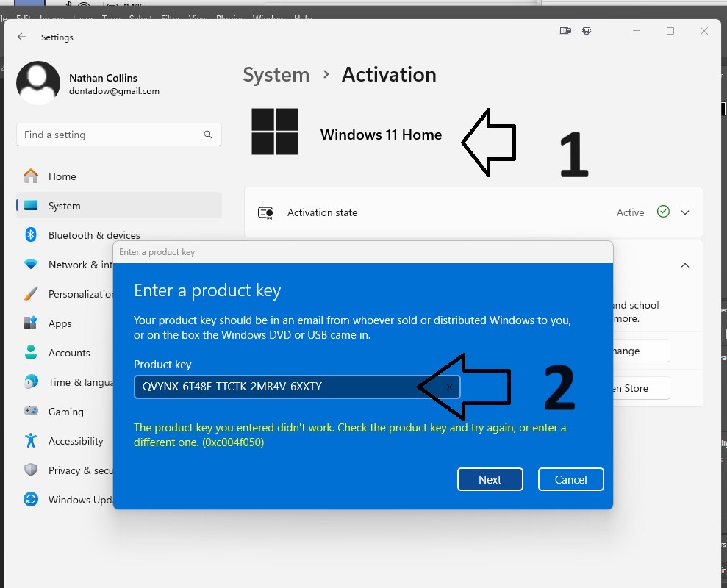
Task: Click into the Product key text field
Action: [297, 387]
